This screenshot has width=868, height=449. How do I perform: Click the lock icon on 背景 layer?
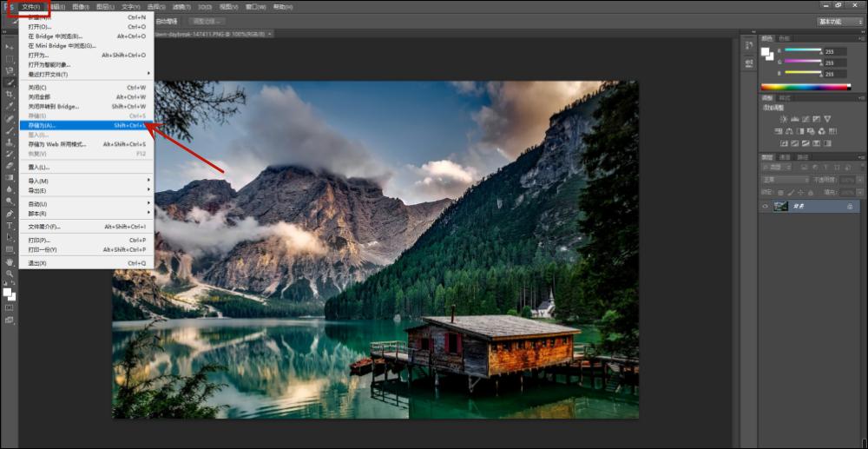(850, 206)
